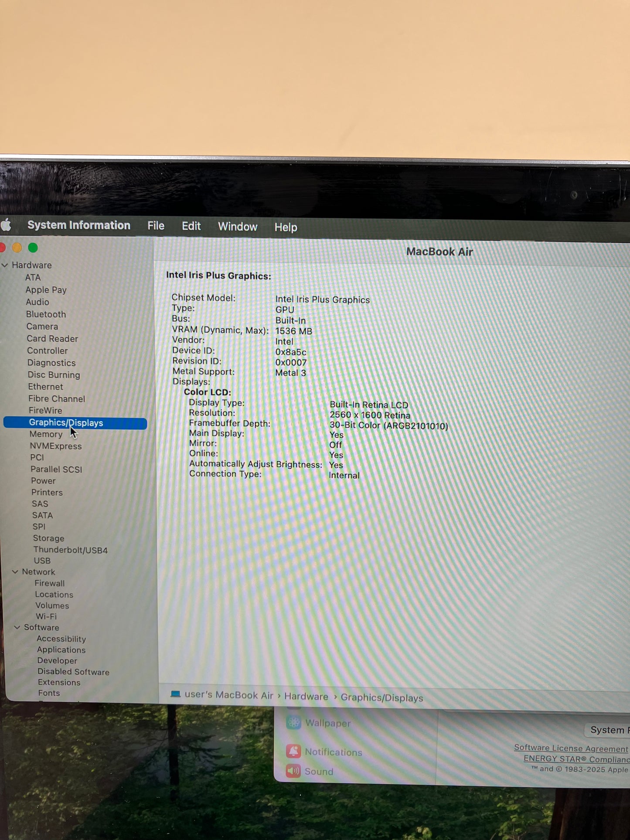The height and width of the screenshot is (840, 630).
Task: Open the Apple menu icon
Action: [6, 225]
